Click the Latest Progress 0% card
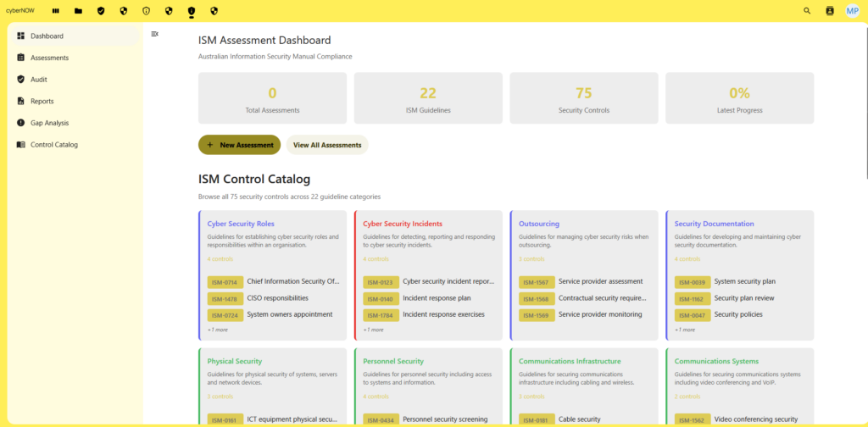 tap(739, 98)
